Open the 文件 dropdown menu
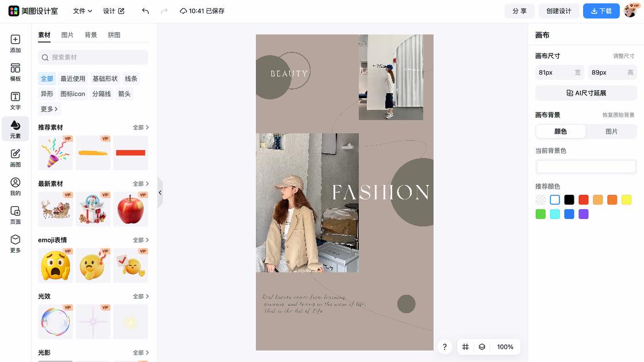644x362 pixels. coord(82,11)
